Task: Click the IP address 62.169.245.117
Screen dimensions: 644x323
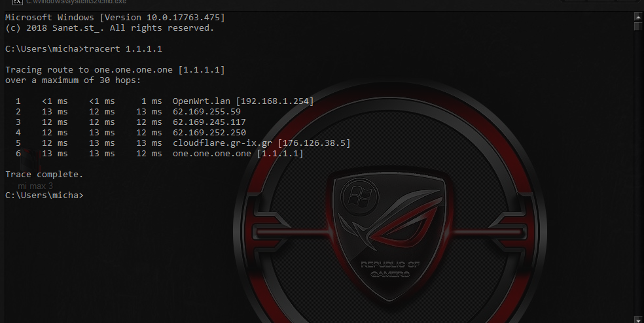Action: click(209, 122)
